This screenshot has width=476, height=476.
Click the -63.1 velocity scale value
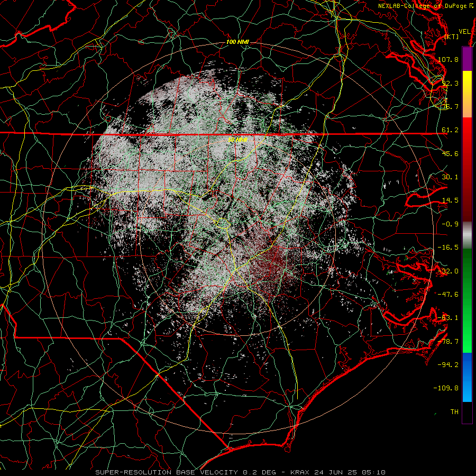point(448,318)
